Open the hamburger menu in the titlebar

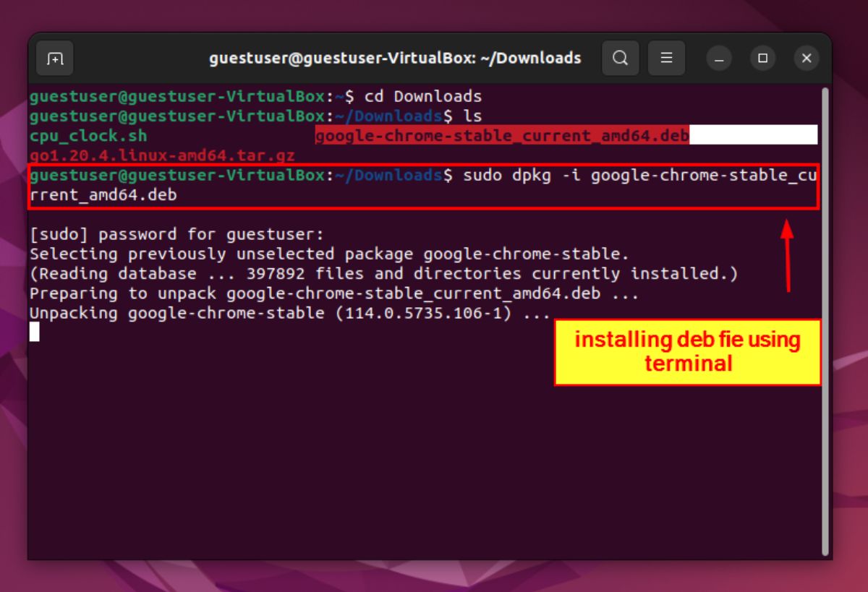point(666,58)
